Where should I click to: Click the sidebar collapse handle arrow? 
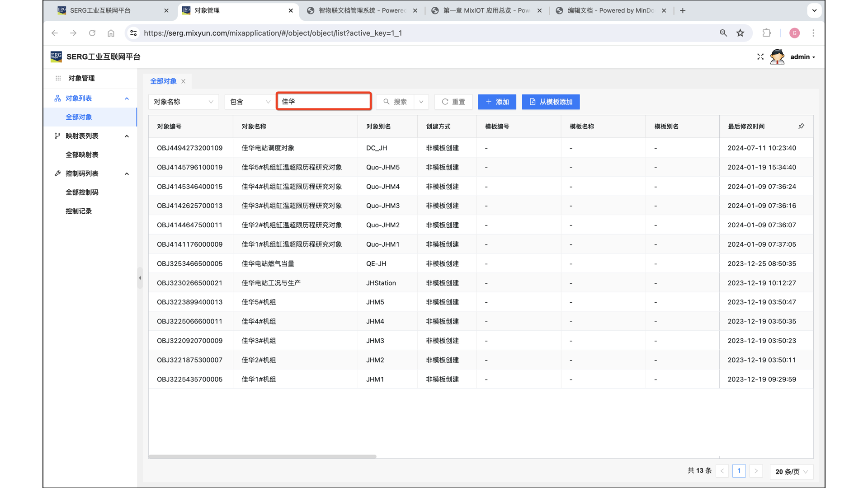point(140,278)
